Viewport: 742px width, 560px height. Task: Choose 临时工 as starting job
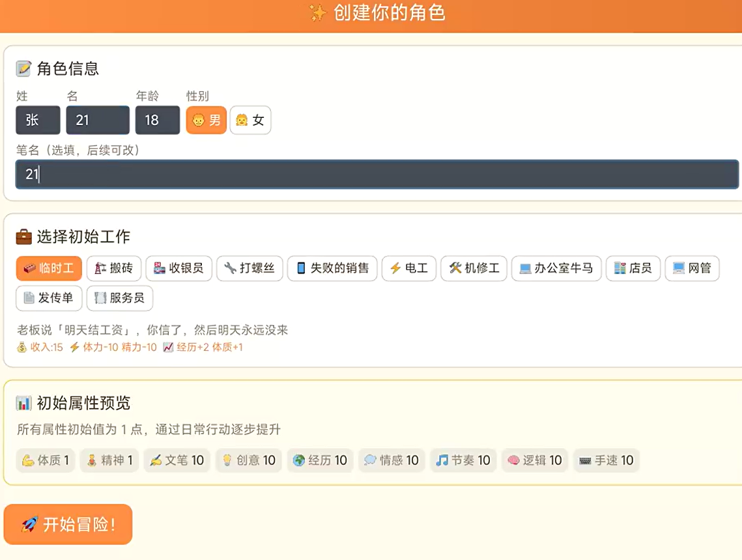click(x=50, y=268)
